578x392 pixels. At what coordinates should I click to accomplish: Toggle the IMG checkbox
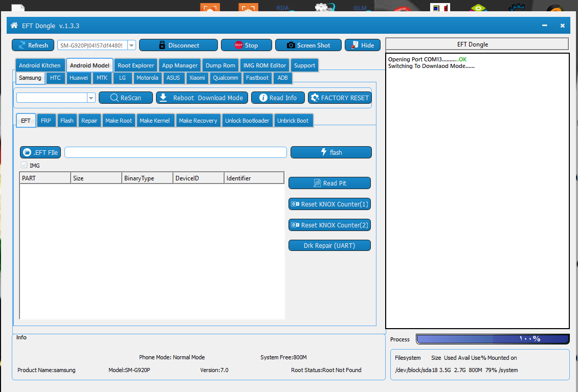(x=24, y=165)
